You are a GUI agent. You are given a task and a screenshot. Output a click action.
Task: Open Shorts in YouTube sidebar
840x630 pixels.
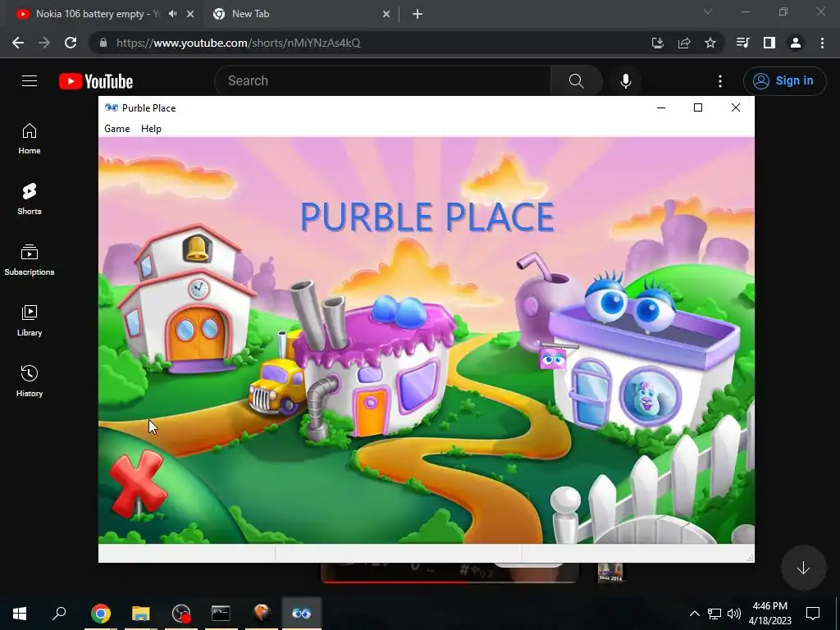pos(30,199)
